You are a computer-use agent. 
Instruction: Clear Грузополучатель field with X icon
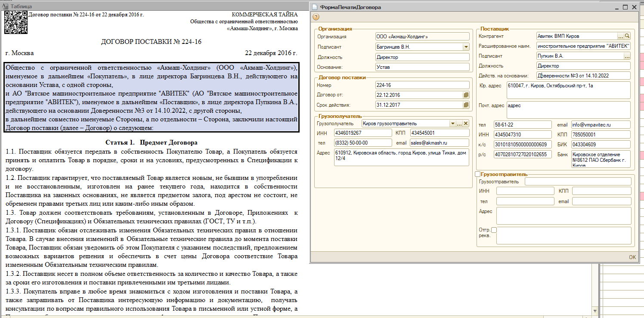tap(466, 123)
